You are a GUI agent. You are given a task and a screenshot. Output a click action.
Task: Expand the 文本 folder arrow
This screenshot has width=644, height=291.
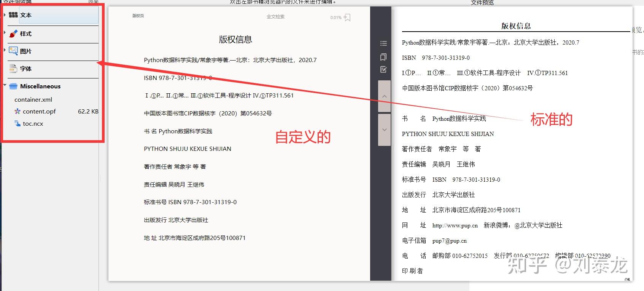(5, 15)
